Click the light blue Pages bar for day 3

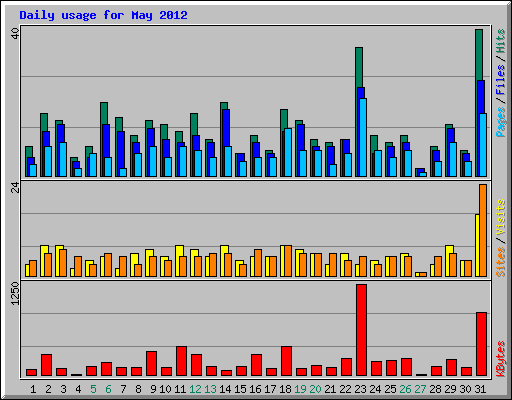(x=63, y=159)
